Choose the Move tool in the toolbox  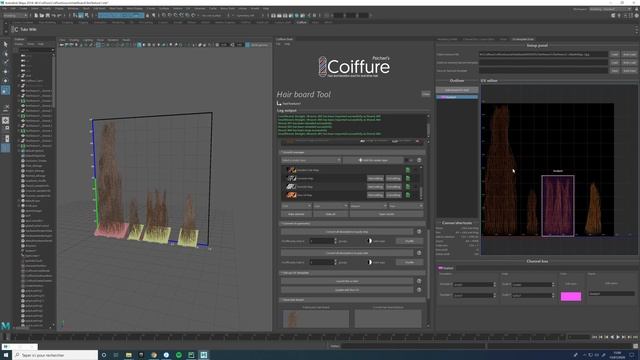click(x=5, y=72)
